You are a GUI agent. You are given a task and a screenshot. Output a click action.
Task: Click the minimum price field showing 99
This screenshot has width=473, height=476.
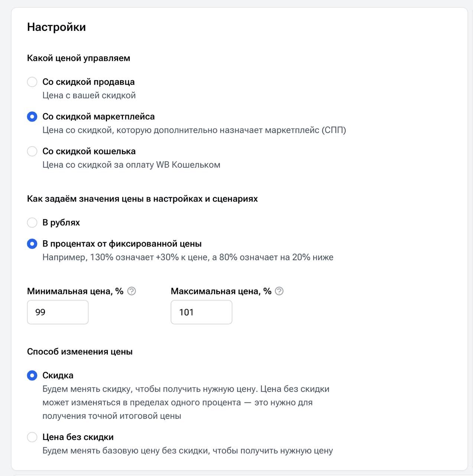point(58,312)
